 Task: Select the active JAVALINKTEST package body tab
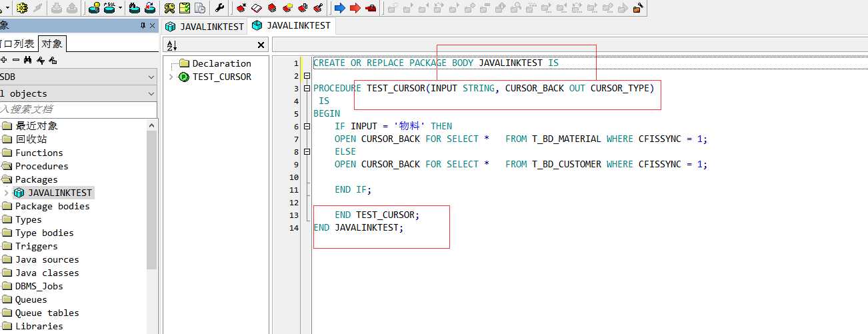[291, 26]
